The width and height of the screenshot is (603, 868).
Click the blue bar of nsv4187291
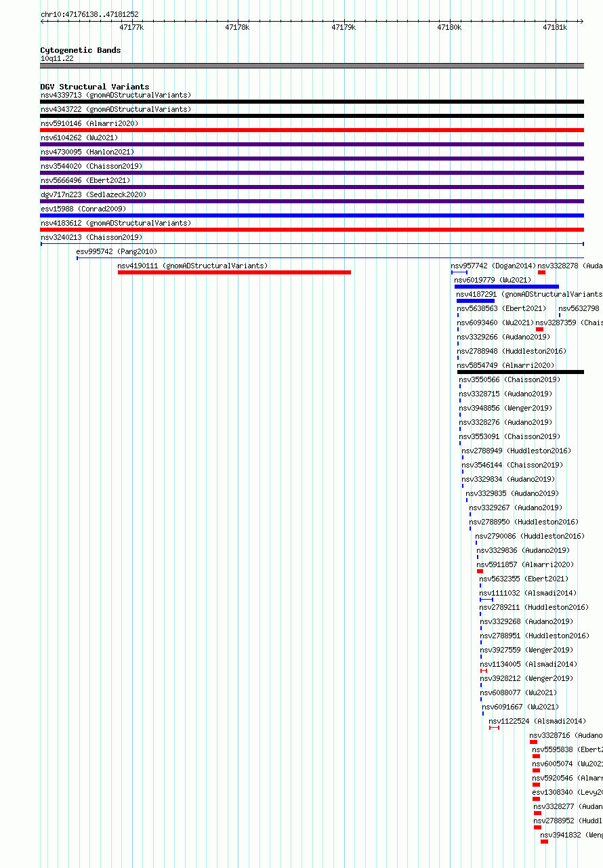pos(475,301)
